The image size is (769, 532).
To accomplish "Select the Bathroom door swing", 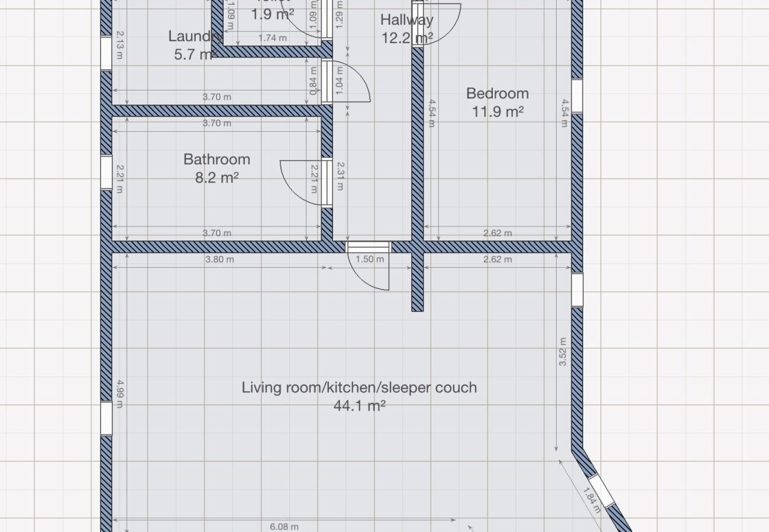I will [301, 183].
